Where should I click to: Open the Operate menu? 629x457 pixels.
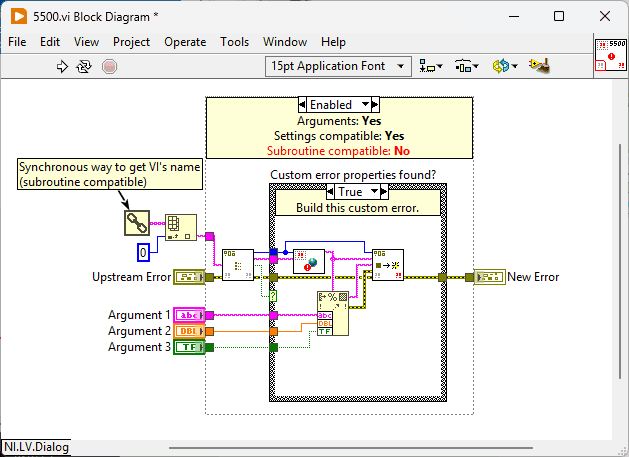coord(185,42)
